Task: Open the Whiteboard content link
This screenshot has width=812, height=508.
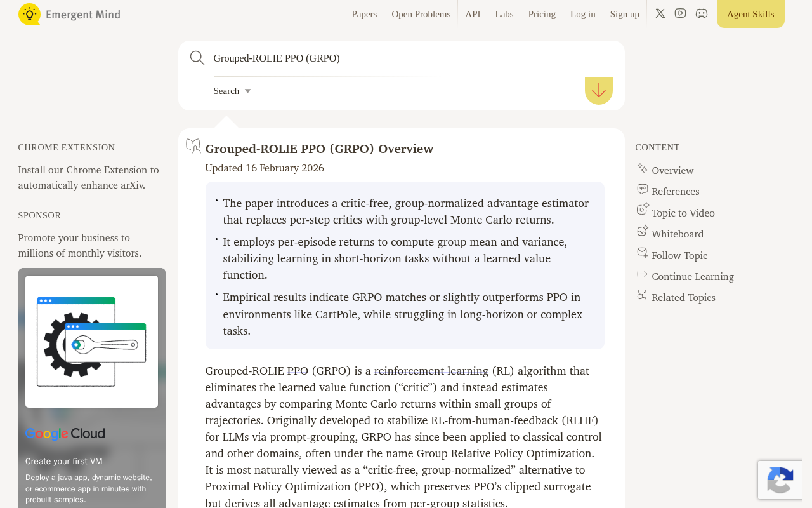Action: (678, 234)
